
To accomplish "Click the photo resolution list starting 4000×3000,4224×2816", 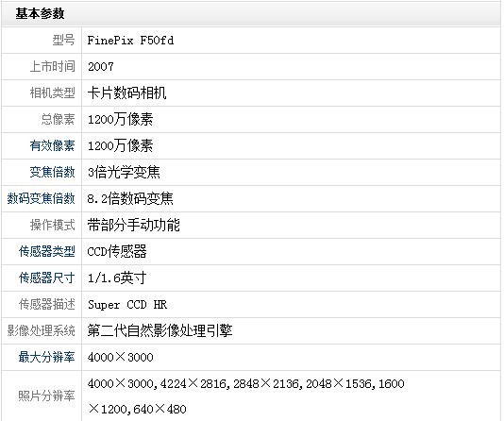I will click(246, 396).
